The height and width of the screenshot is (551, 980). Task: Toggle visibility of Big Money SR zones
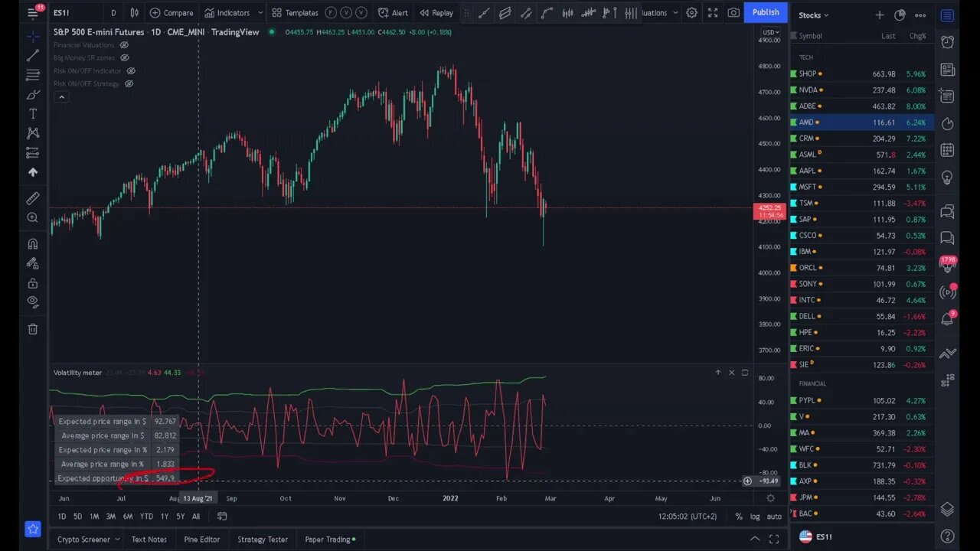pyautogui.click(x=124, y=57)
